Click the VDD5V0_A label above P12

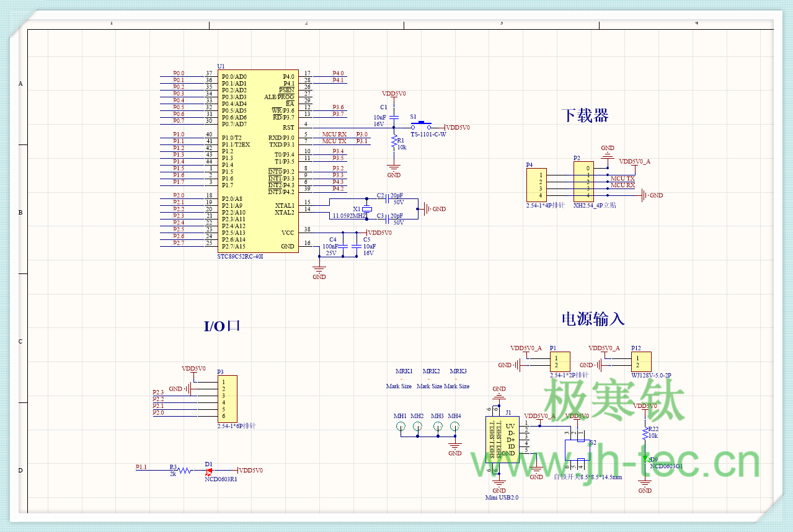tap(604, 348)
